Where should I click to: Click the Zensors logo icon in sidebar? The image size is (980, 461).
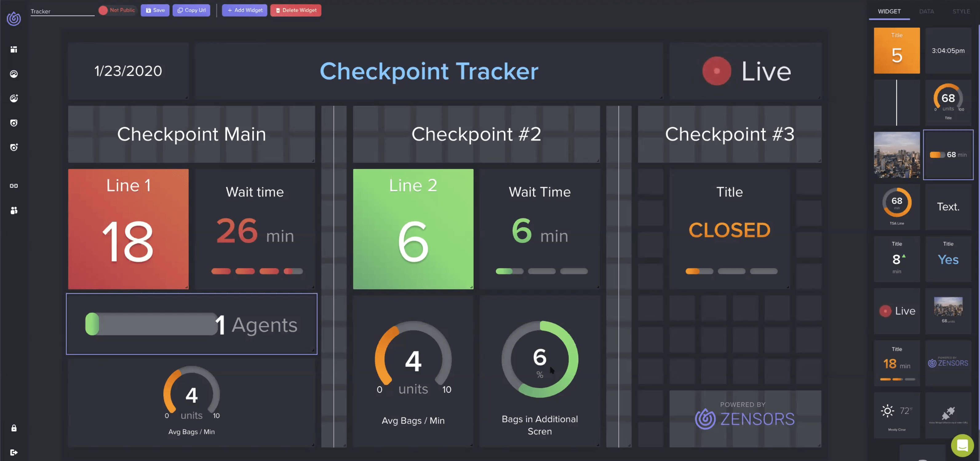pyautogui.click(x=13, y=18)
